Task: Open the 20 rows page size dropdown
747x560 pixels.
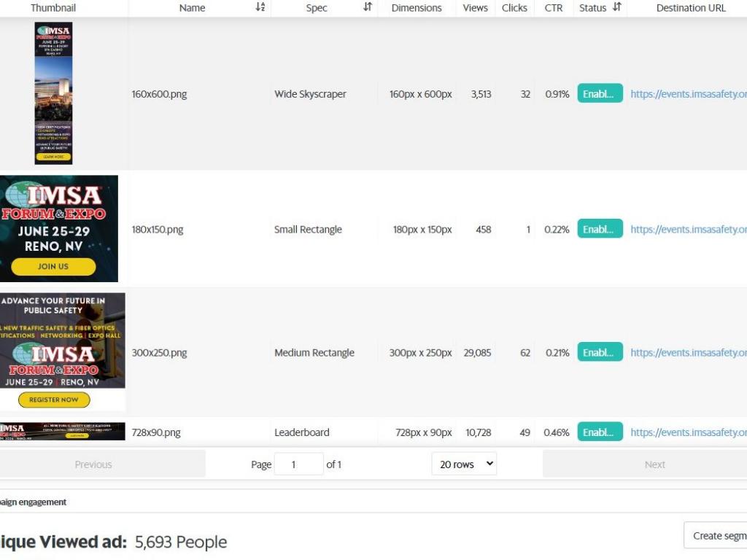Action: [464, 464]
